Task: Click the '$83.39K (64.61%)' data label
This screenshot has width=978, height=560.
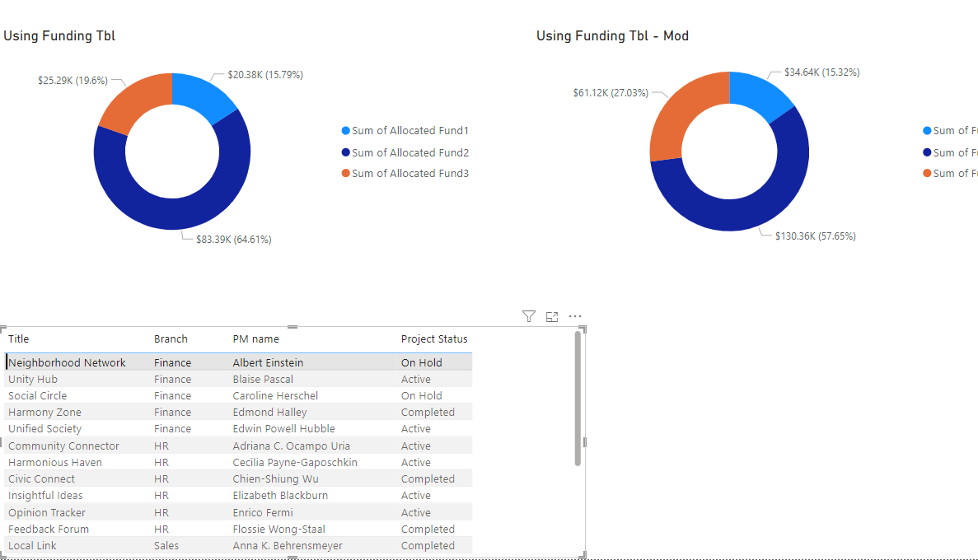Action: pyautogui.click(x=234, y=240)
